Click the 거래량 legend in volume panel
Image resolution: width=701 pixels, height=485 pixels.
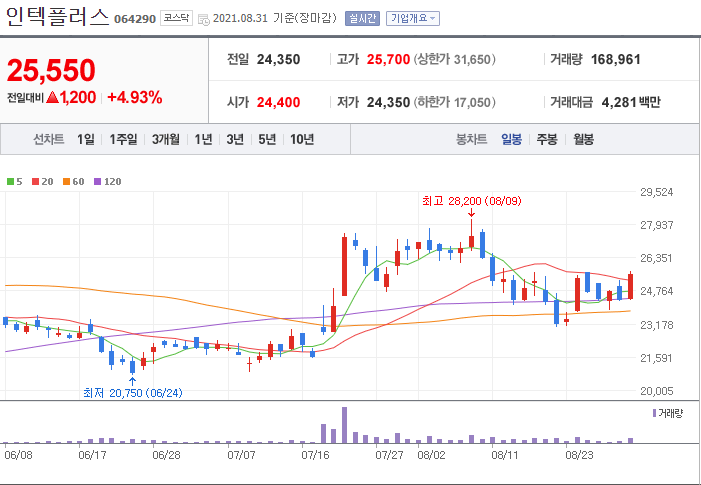[667, 413]
